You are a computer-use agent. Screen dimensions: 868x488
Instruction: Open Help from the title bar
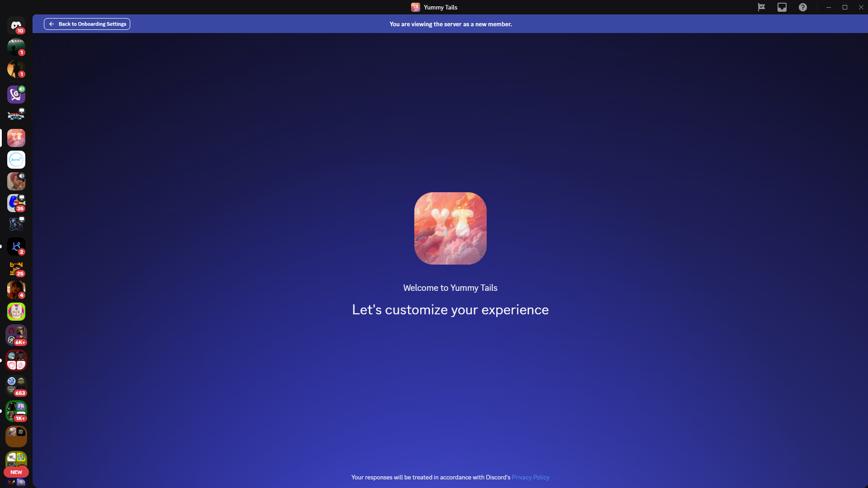[x=803, y=7]
